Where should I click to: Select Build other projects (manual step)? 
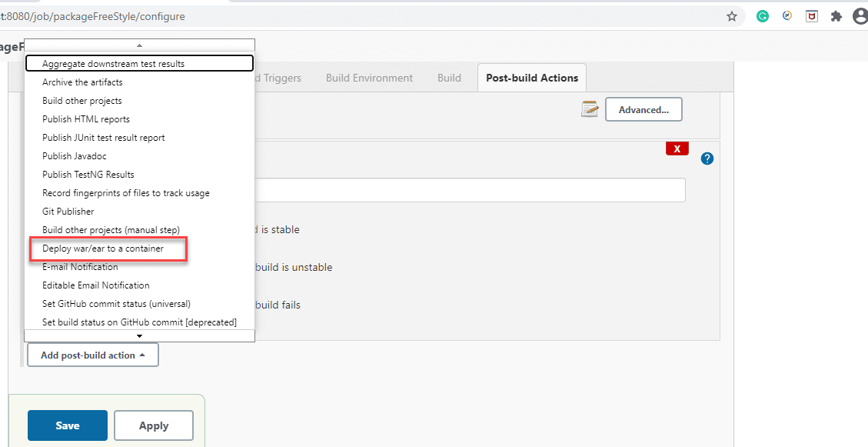[x=139, y=230]
